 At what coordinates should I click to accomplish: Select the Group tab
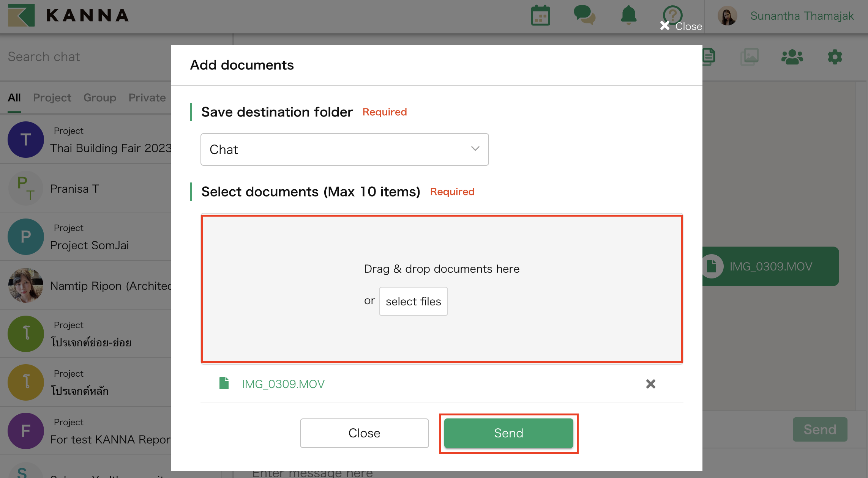[99, 97]
